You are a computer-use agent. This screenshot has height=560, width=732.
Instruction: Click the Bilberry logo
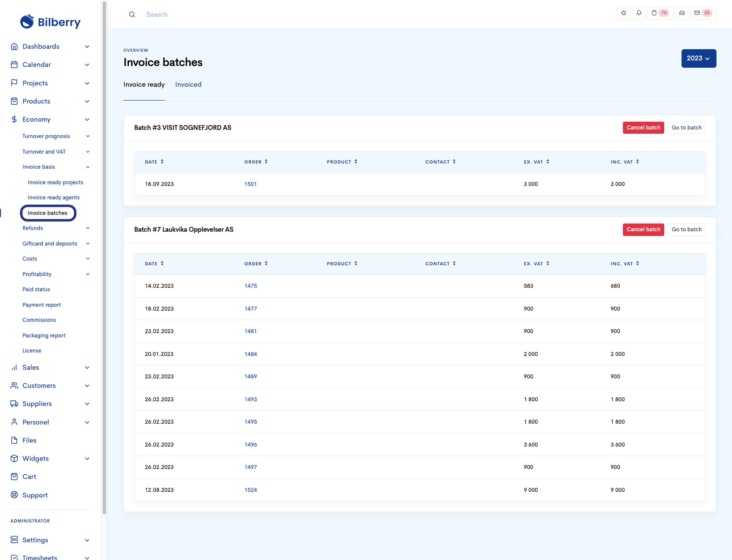click(50, 22)
